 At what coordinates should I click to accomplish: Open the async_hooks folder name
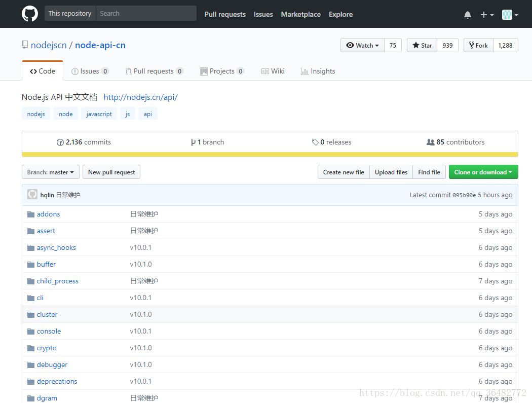click(56, 247)
